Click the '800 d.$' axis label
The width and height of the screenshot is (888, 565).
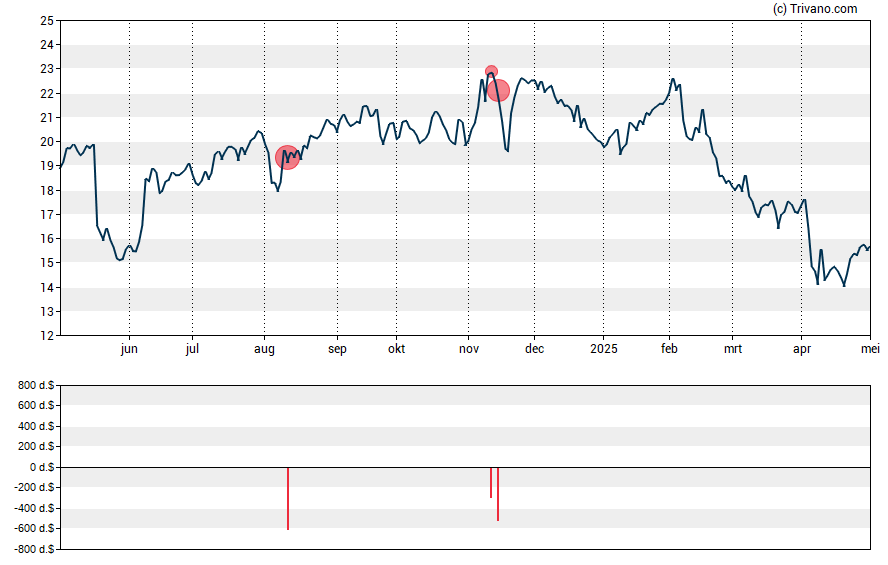[36, 386]
